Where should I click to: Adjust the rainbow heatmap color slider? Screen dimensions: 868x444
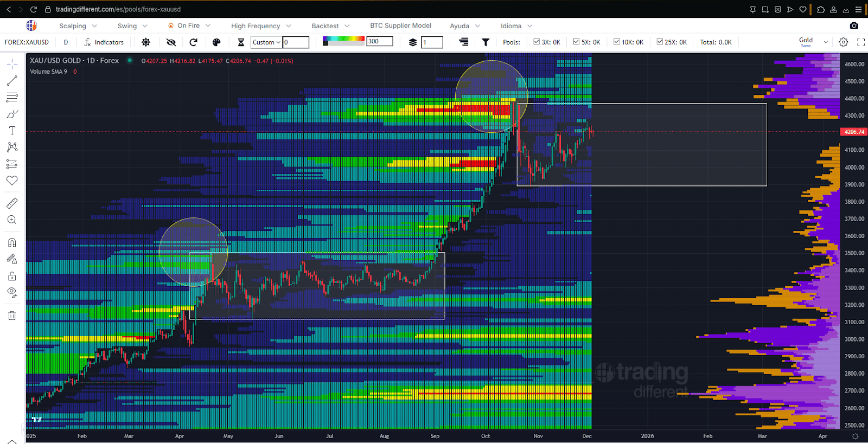[343, 41]
